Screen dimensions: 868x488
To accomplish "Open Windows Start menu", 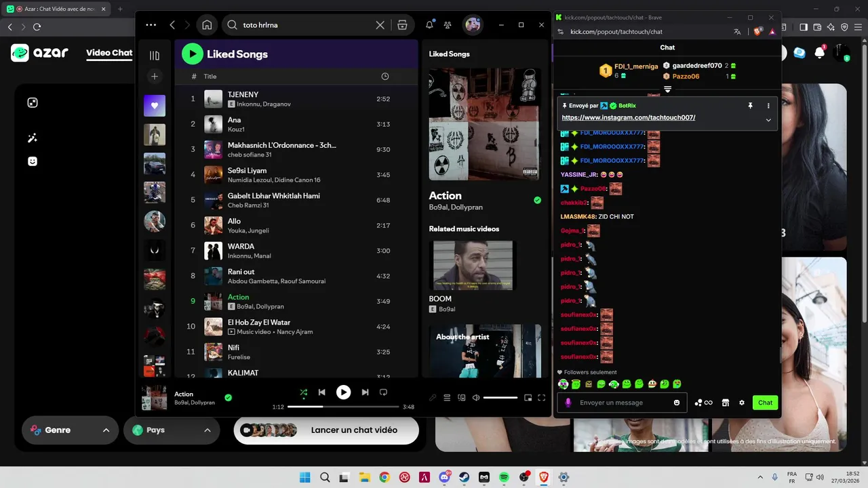I will [x=305, y=477].
